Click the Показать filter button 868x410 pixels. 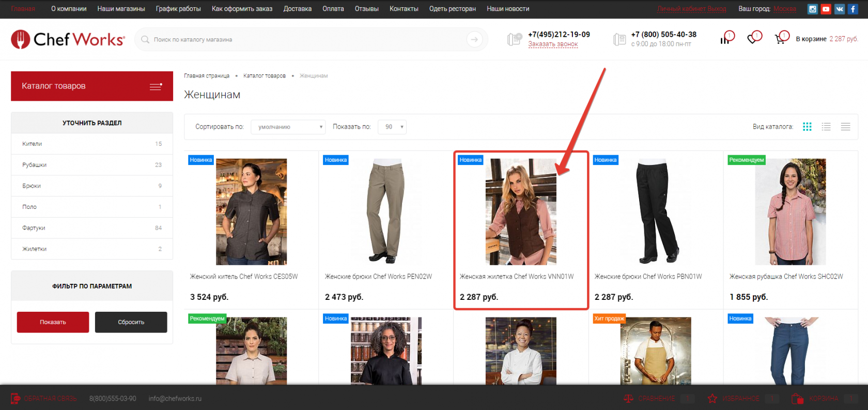(53, 322)
